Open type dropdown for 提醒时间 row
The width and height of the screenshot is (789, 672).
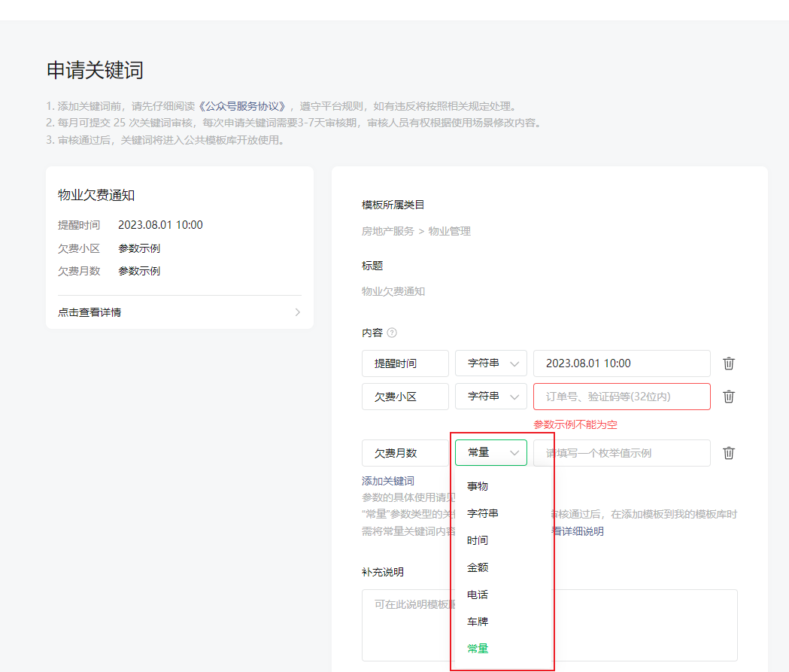(x=490, y=363)
